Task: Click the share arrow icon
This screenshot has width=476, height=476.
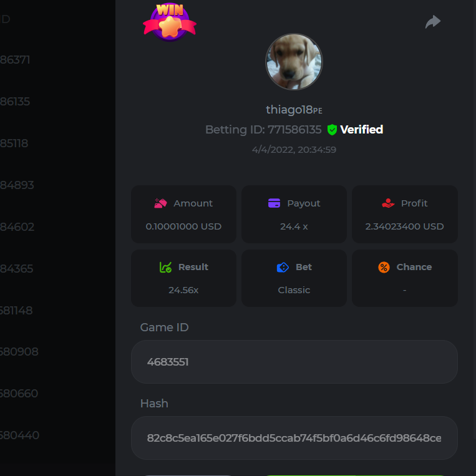Action: tap(432, 22)
